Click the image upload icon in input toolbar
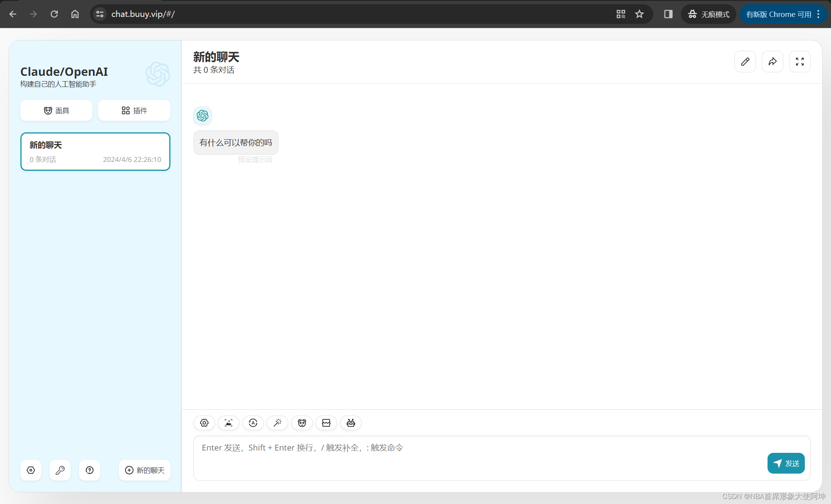 [229, 423]
